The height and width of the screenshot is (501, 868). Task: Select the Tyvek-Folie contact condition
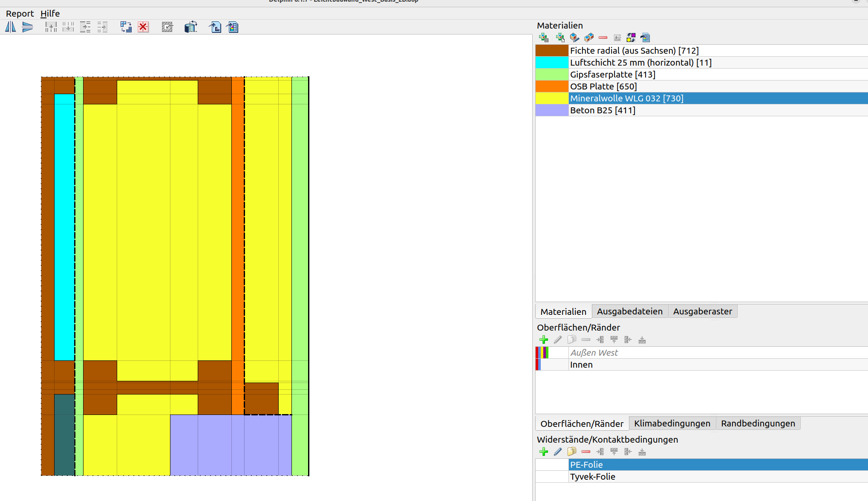[x=702, y=477]
